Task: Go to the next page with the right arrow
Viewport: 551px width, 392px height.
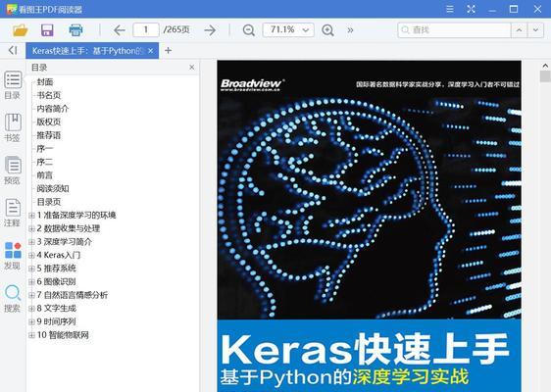Action: point(210,30)
